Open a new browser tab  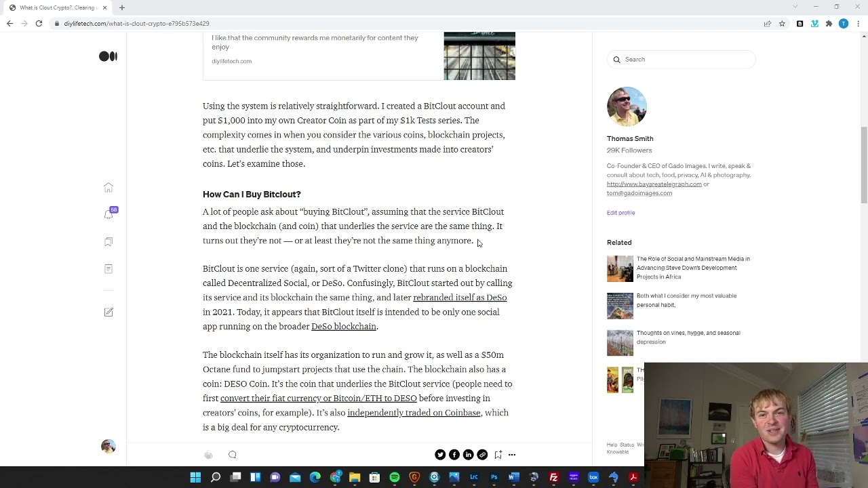122,7
